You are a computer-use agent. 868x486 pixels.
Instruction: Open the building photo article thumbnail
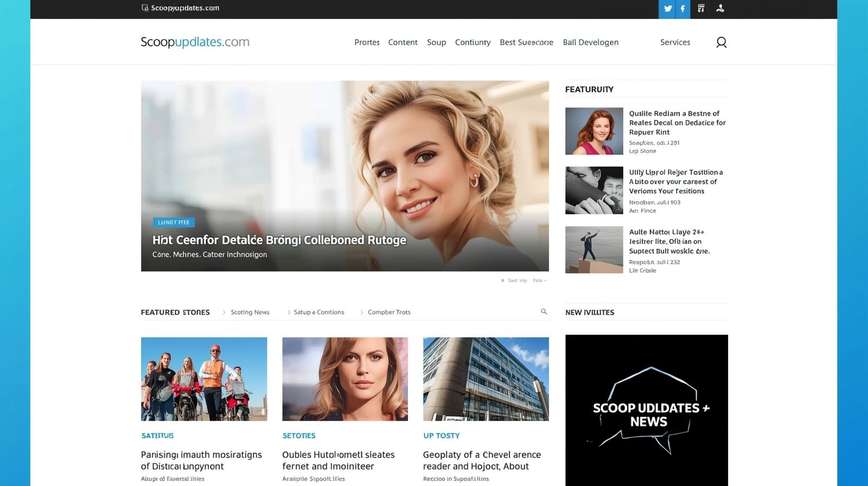[x=486, y=379]
